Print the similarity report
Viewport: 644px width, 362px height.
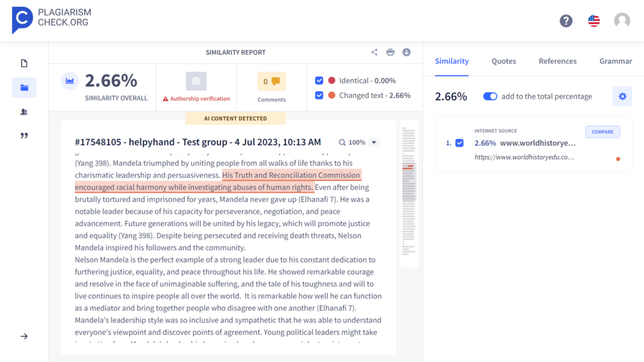pyautogui.click(x=391, y=52)
